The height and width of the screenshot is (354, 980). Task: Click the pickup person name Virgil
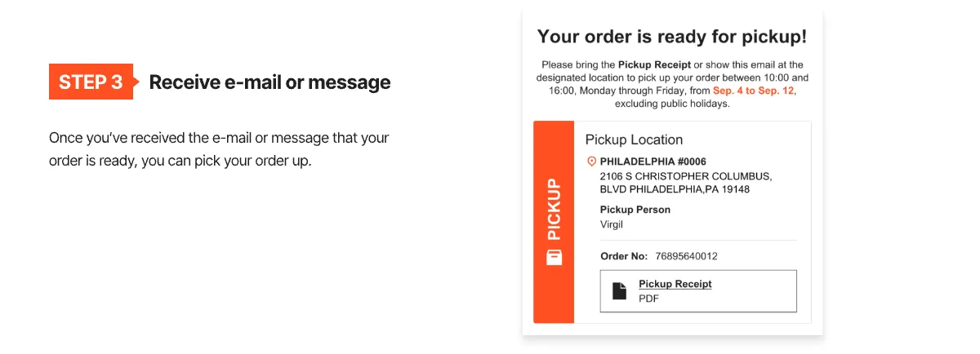[x=612, y=224]
